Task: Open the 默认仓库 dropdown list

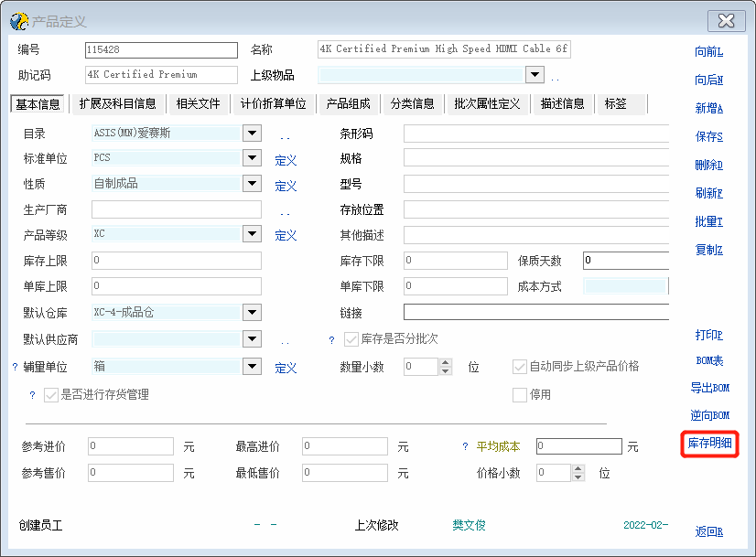Action: (253, 313)
